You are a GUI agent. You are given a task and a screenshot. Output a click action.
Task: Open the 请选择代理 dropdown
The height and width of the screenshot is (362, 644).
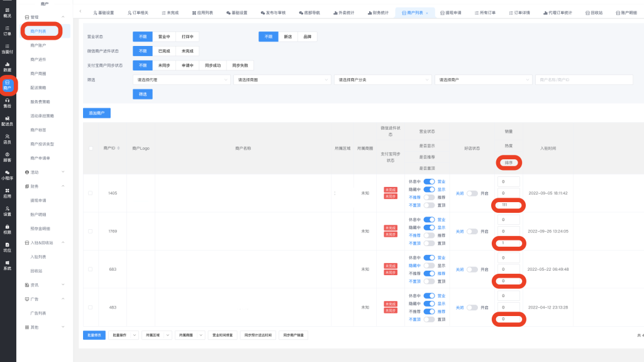(x=182, y=80)
